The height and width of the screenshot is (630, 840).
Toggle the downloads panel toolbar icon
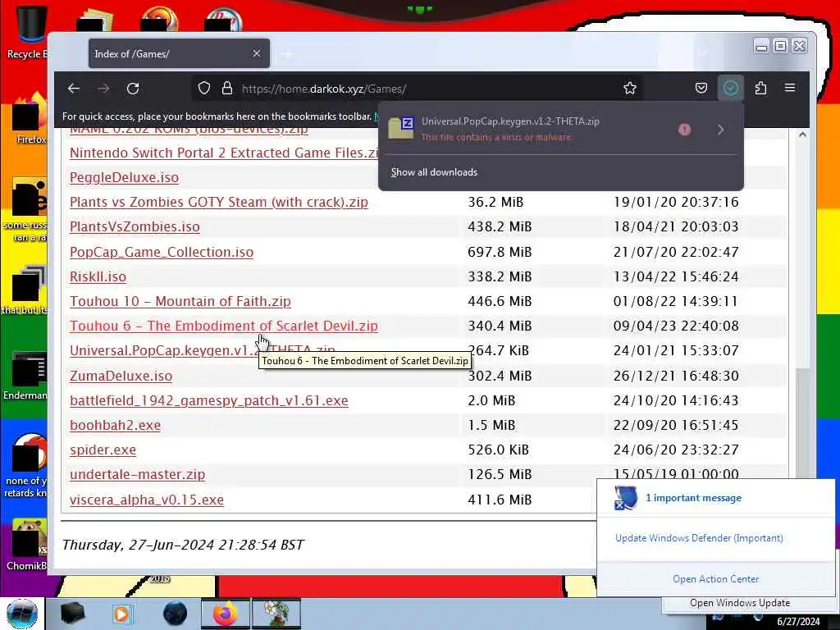pos(731,88)
